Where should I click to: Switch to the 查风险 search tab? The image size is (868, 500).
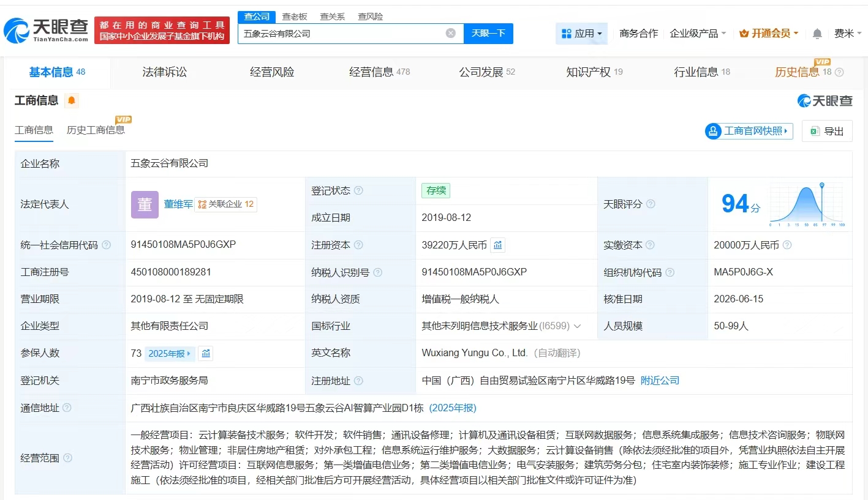click(x=371, y=17)
